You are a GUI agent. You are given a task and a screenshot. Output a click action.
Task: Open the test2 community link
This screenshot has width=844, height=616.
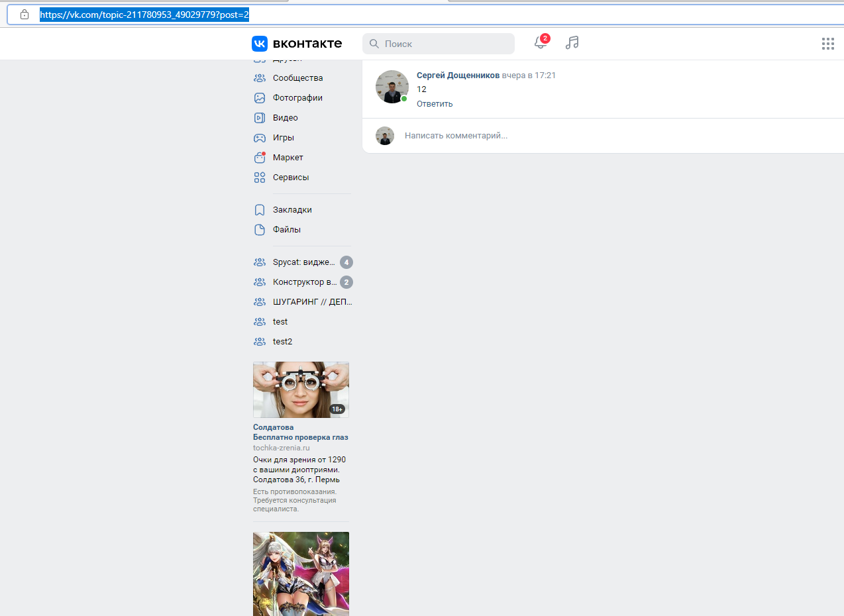pos(282,342)
